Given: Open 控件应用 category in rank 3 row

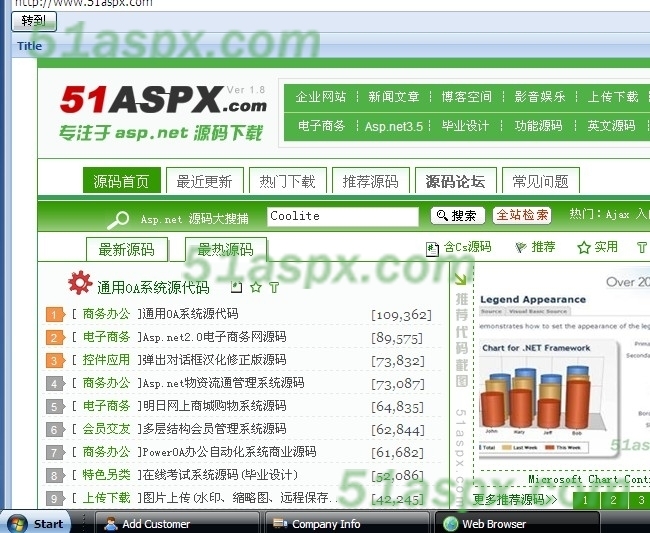Looking at the screenshot, I should (x=106, y=360).
